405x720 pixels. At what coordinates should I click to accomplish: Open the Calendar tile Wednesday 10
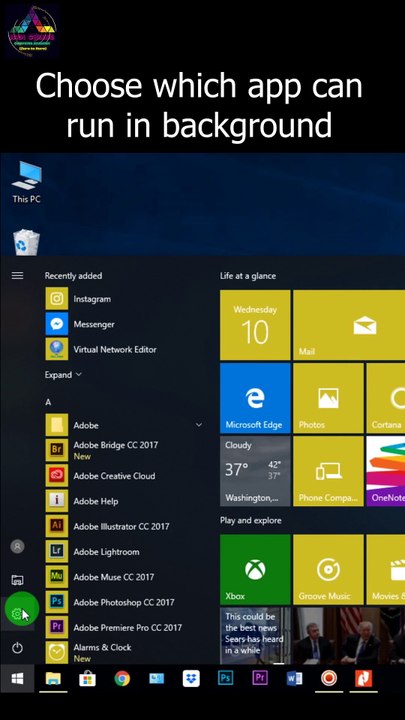point(255,325)
